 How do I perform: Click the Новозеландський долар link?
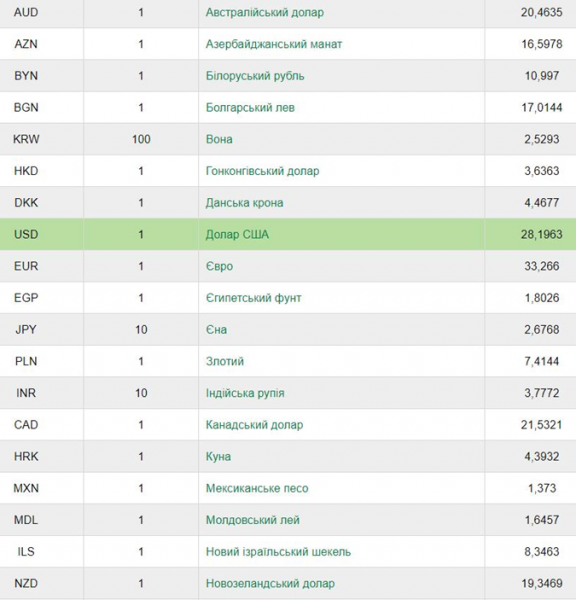pos(270,584)
